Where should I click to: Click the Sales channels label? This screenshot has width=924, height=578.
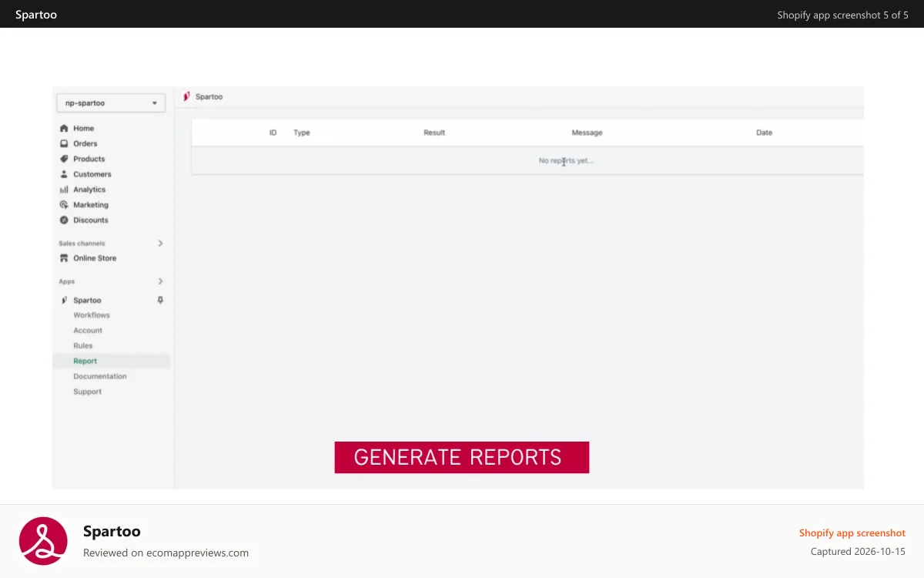[82, 244]
